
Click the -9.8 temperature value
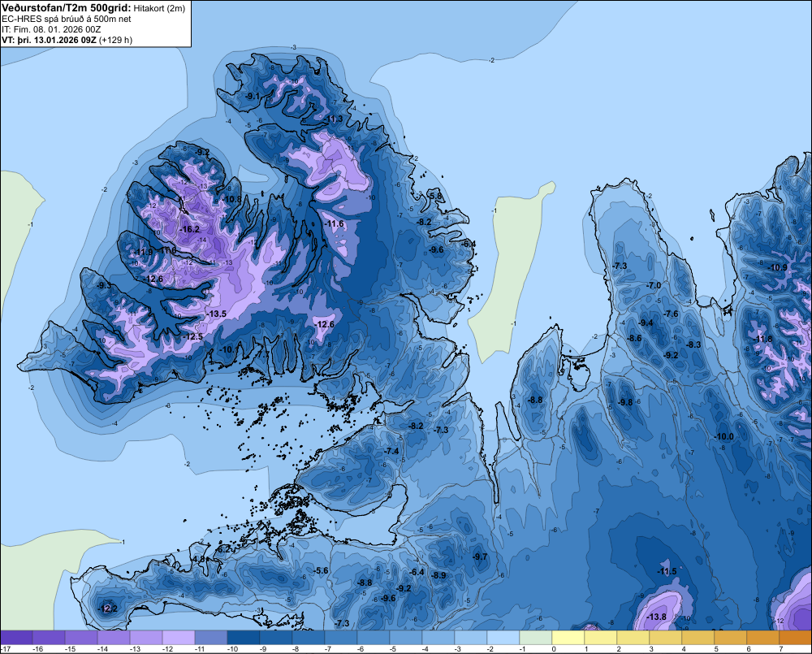(x=625, y=402)
